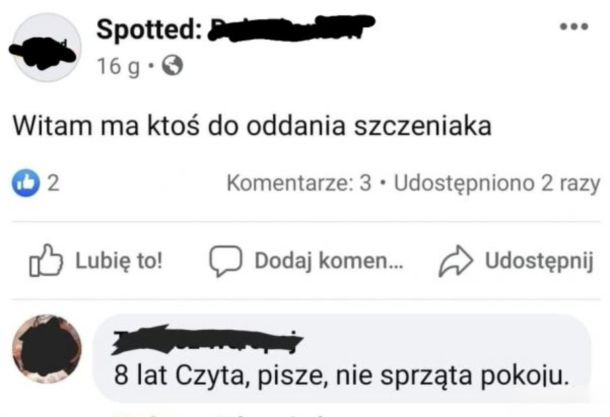Open the Spotted: page name link
Viewport: 610px width, 417px height.
tap(150, 31)
